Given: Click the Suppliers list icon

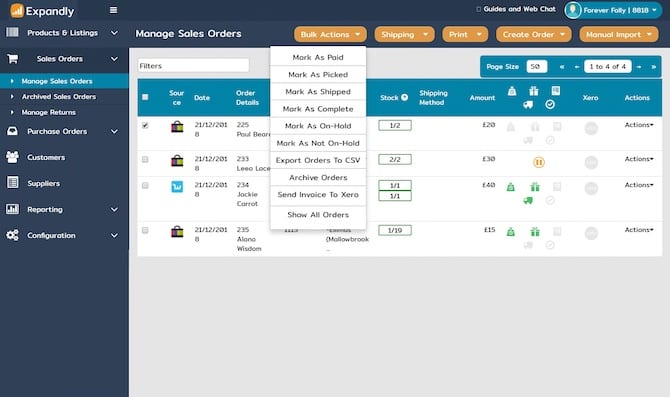Looking at the screenshot, I should point(13,183).
